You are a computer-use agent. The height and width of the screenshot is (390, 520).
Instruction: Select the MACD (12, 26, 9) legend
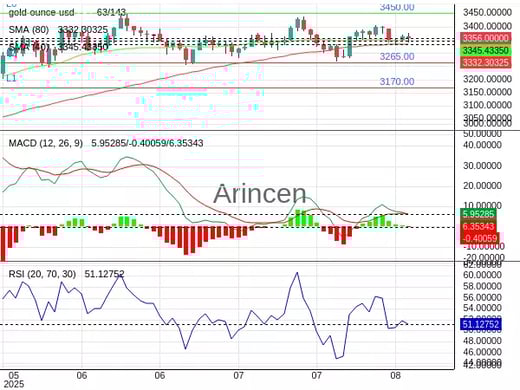tap(46, 143)
